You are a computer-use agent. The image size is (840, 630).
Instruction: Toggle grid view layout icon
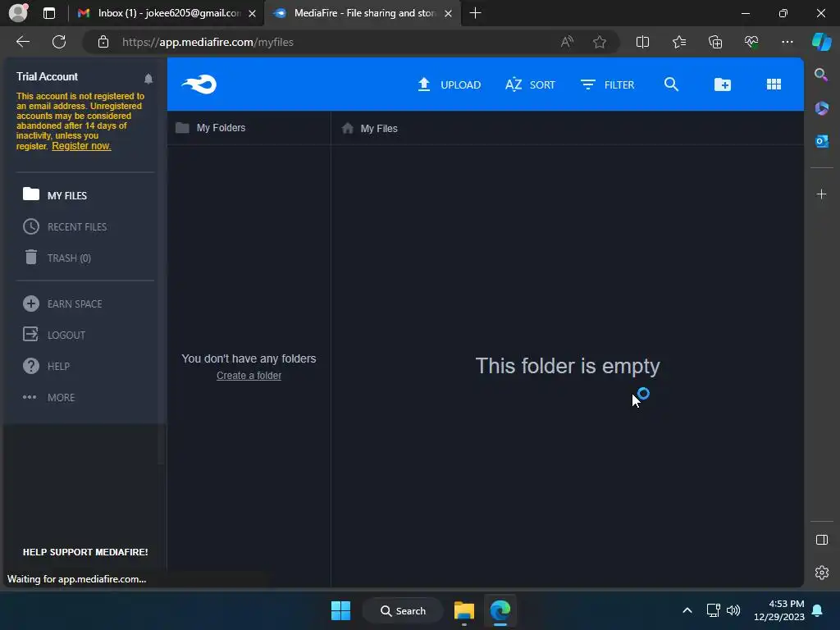click(773, 84)
